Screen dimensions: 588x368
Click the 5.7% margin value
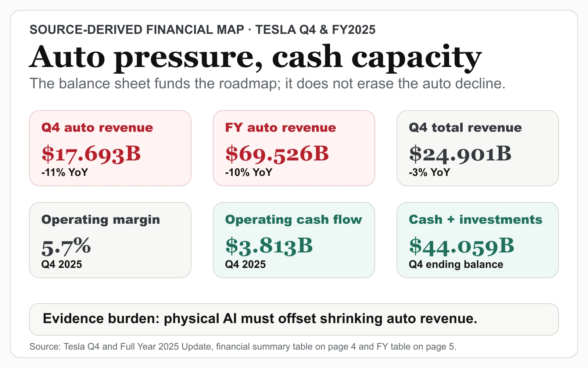pyautogui.click(x=66, y=246)
